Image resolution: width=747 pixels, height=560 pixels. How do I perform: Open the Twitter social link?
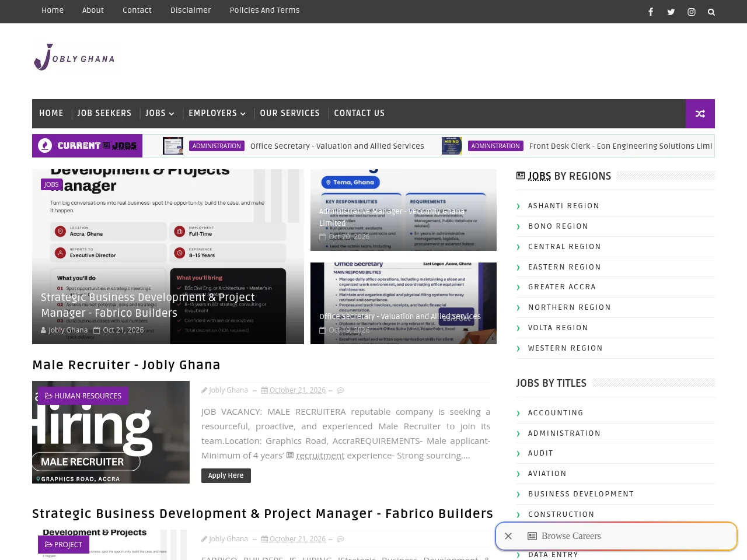(x=671, y=12)
